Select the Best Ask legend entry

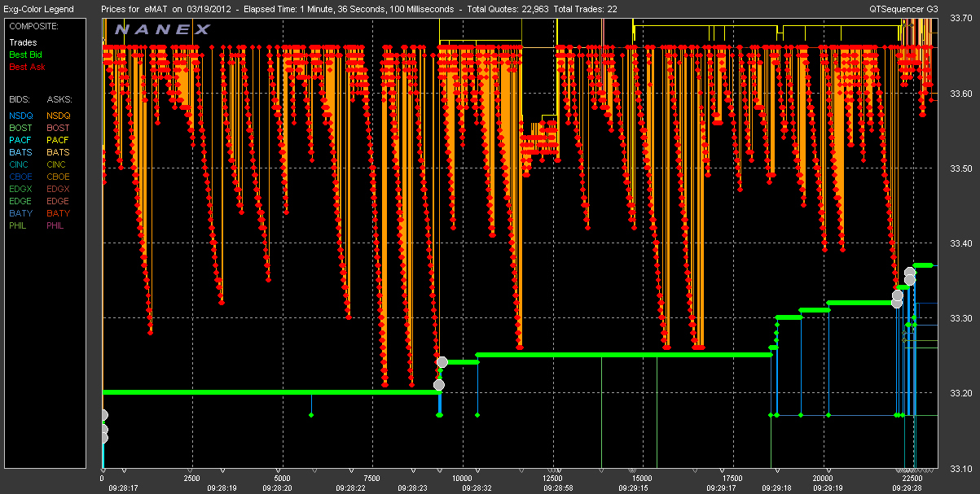tap(27, 67)
